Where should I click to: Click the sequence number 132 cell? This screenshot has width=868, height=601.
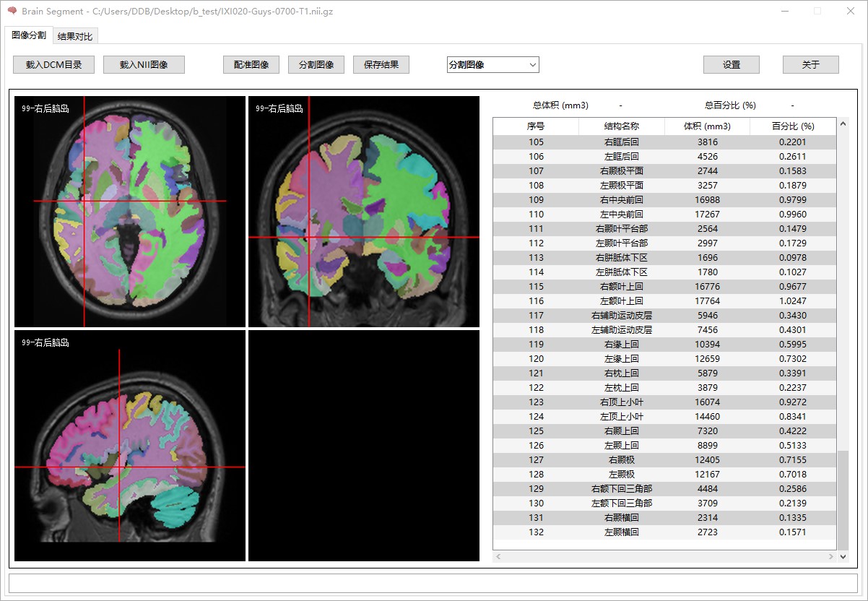click(x=536, y=532)
